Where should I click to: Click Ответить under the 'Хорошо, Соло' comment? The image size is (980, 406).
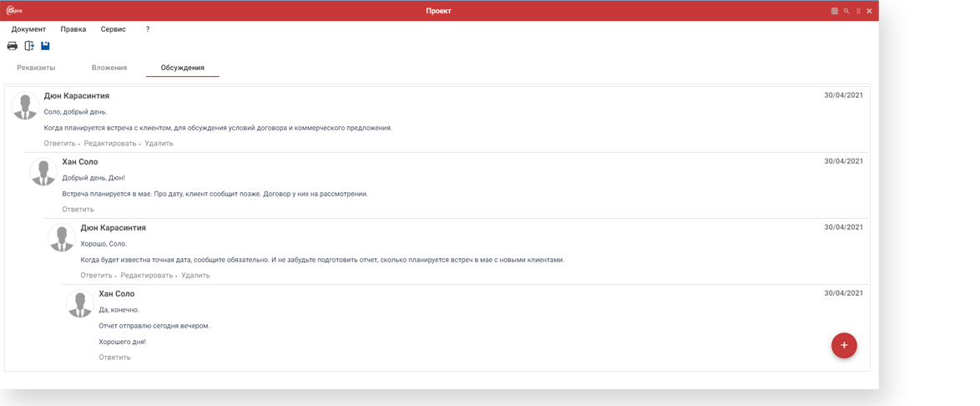pyautogui.click(x=96, y=275)
